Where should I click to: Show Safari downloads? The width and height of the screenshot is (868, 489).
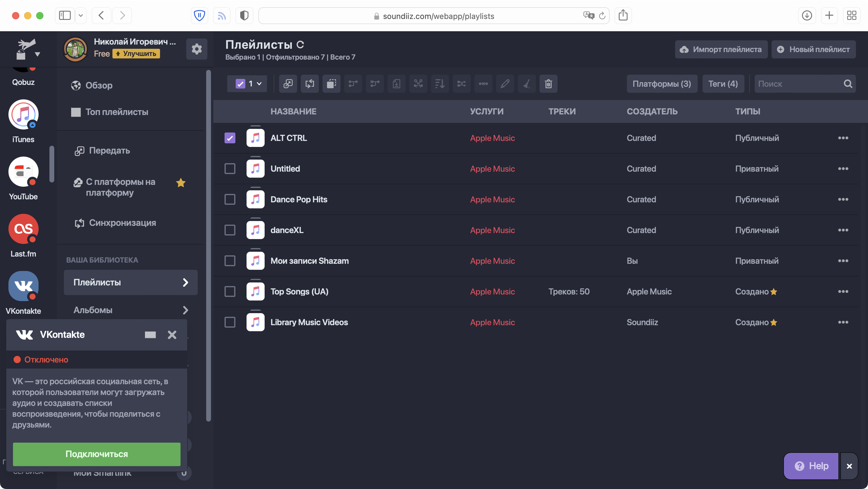click(807, 15)
